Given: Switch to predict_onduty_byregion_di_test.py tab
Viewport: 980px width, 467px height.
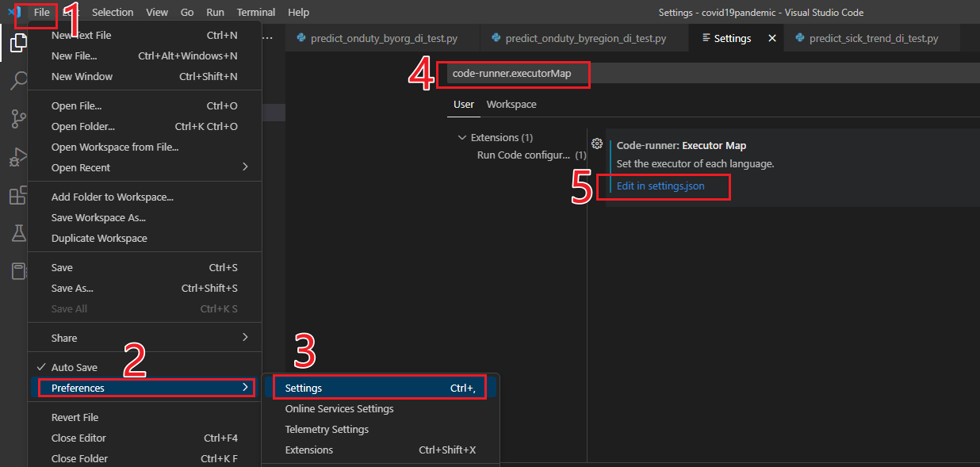Looking at the screenshot, I should click(x=585, y=38).
